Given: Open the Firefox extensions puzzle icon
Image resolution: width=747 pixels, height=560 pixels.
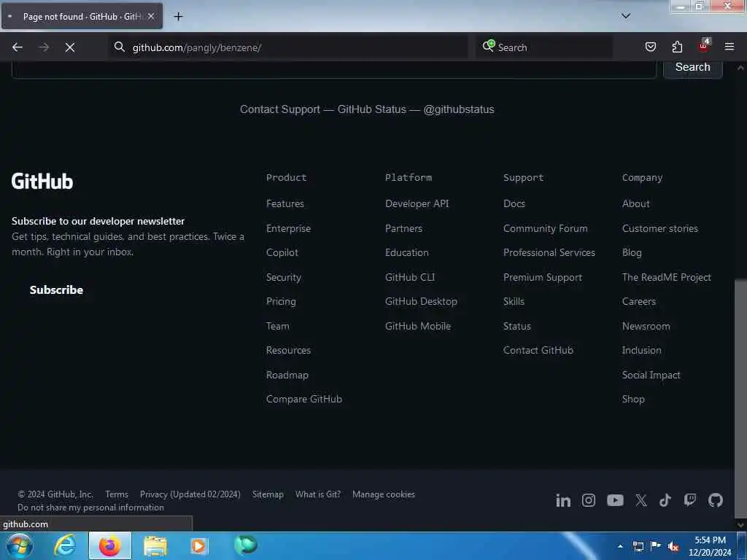Looking at the screenshot, I should coord(677,47).
